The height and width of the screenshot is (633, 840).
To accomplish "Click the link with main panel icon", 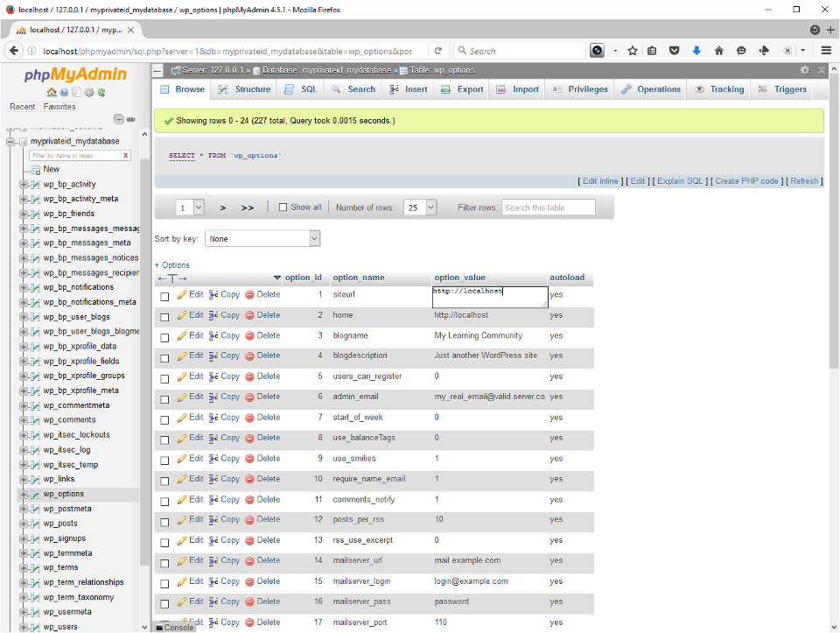I will click(x=130, y=119).
